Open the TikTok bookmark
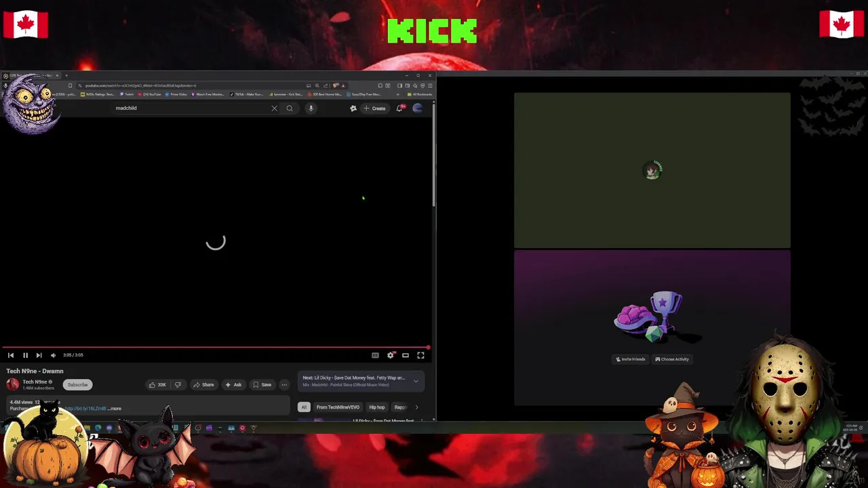Screen dimensions: 868x488 (246, 94)
